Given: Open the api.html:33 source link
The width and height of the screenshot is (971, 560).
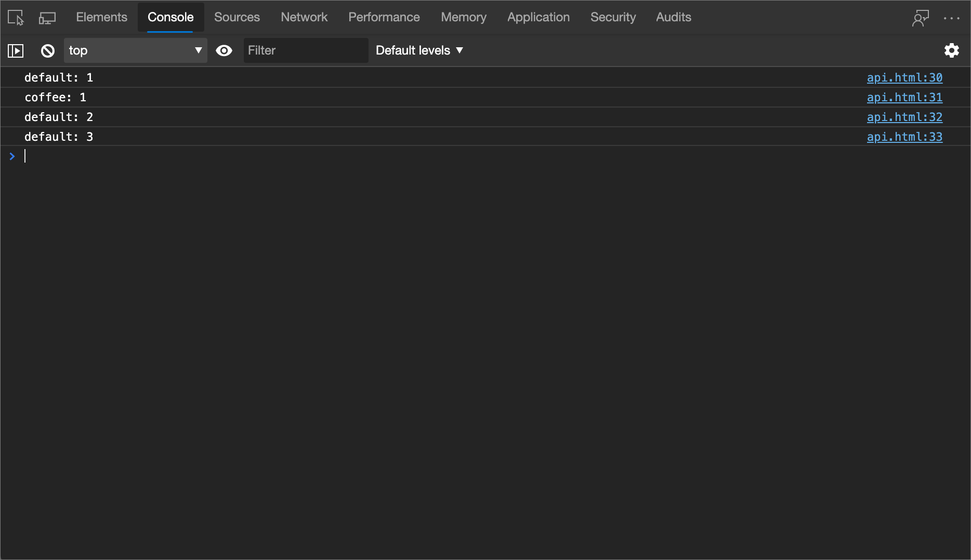Looking at the screenshot, I should 904,137.
